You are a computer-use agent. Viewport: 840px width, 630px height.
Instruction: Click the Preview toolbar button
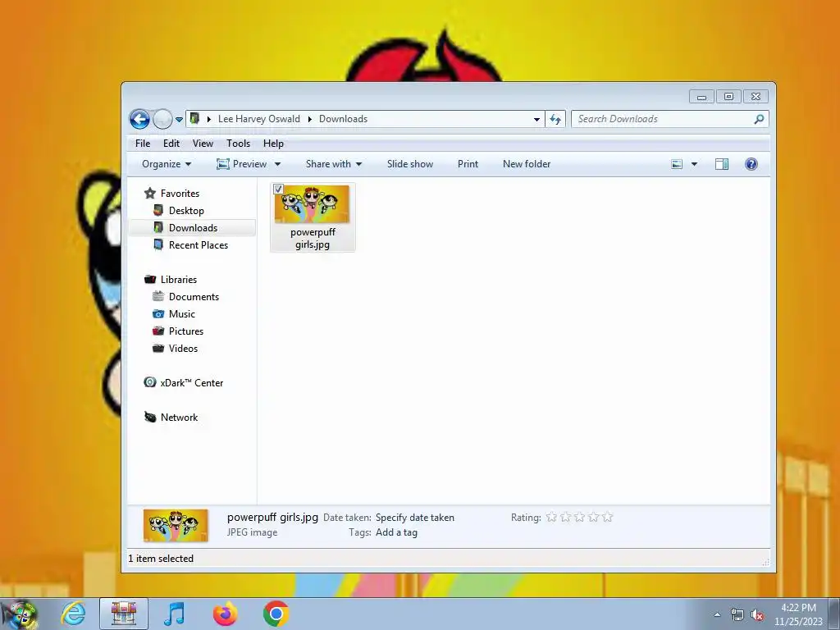[x=242, y=164]
